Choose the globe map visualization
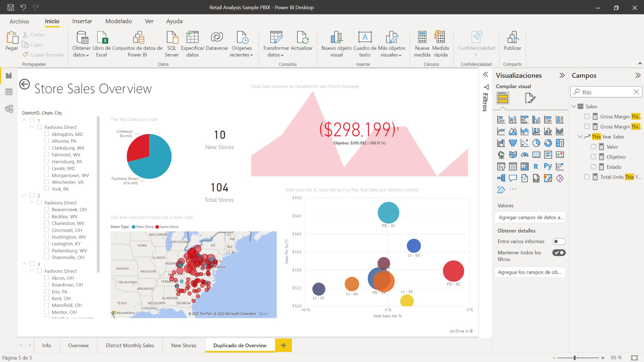This screenshot has height=362, width=644. coord(501,155)
